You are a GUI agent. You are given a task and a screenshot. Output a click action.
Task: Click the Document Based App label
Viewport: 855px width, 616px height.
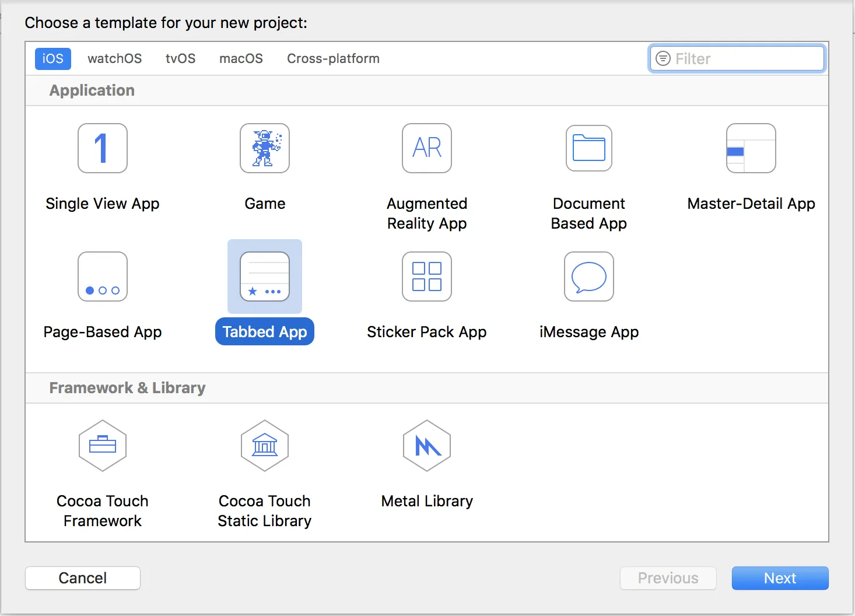(x=589, y=213)
